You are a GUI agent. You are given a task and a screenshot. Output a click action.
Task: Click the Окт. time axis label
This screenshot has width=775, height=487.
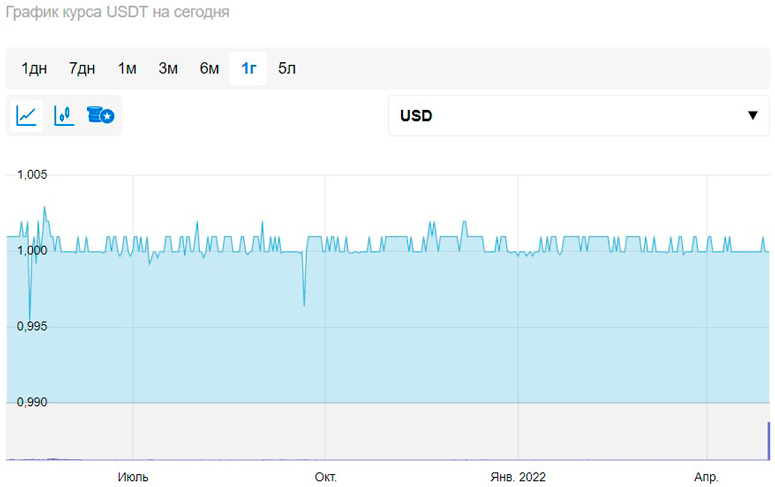point(325,477)
